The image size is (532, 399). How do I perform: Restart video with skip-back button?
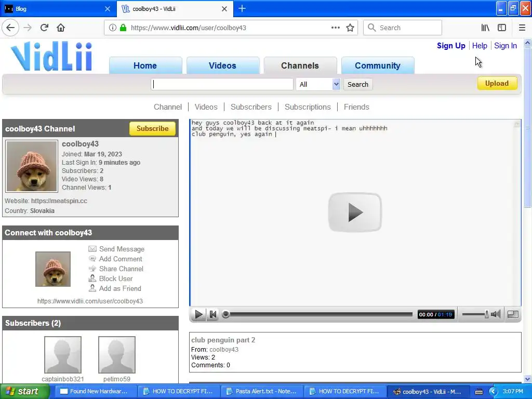click(x=212, y=314)
